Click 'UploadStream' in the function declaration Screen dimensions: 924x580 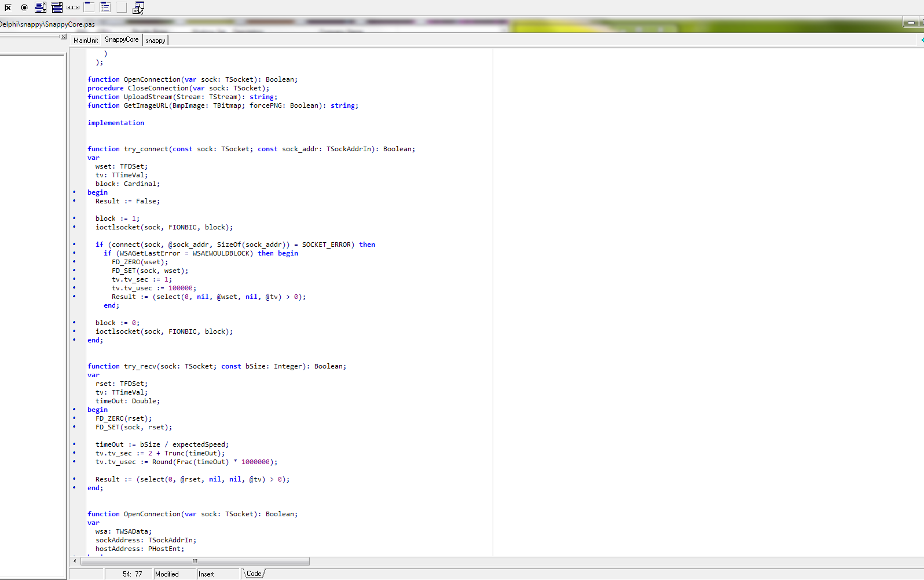[148, 97]
